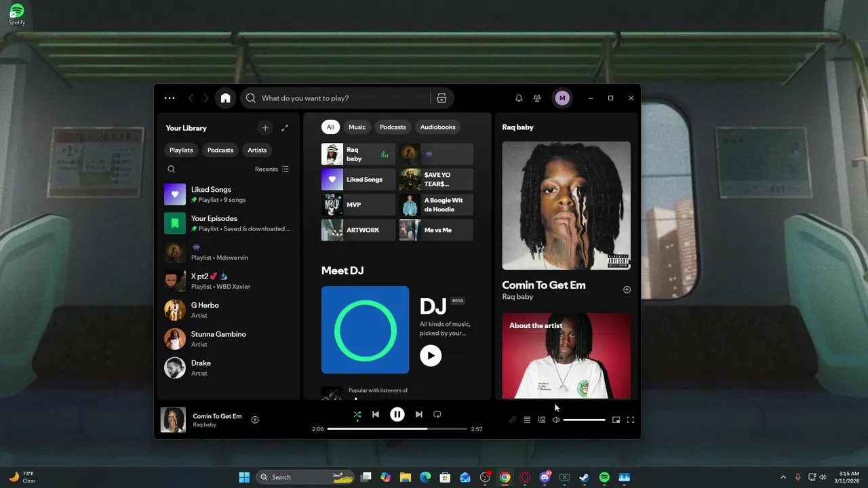Screen dimensions: 868x488
Task: Open the Meet DJ heading
Action: pos(342,270)
